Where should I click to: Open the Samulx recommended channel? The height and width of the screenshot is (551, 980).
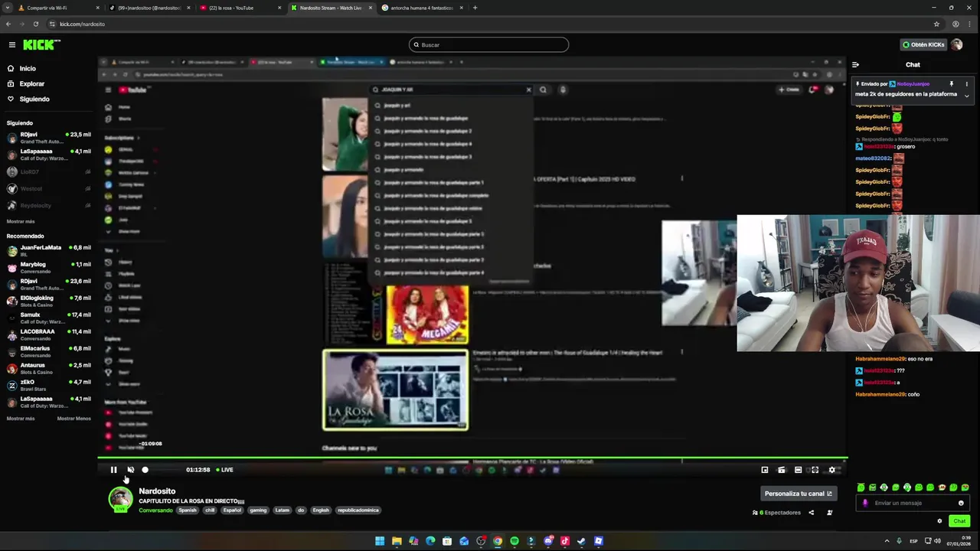pos(48,318)
